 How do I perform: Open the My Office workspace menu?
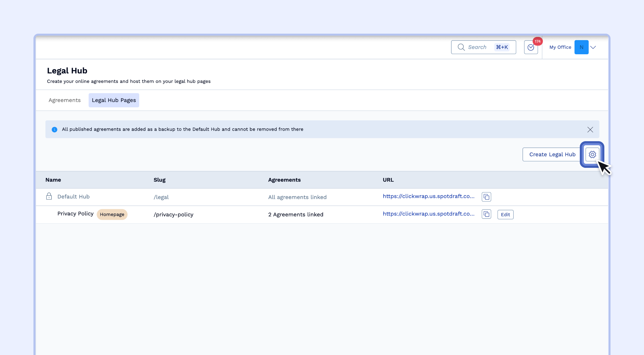[x=560, y=47]
